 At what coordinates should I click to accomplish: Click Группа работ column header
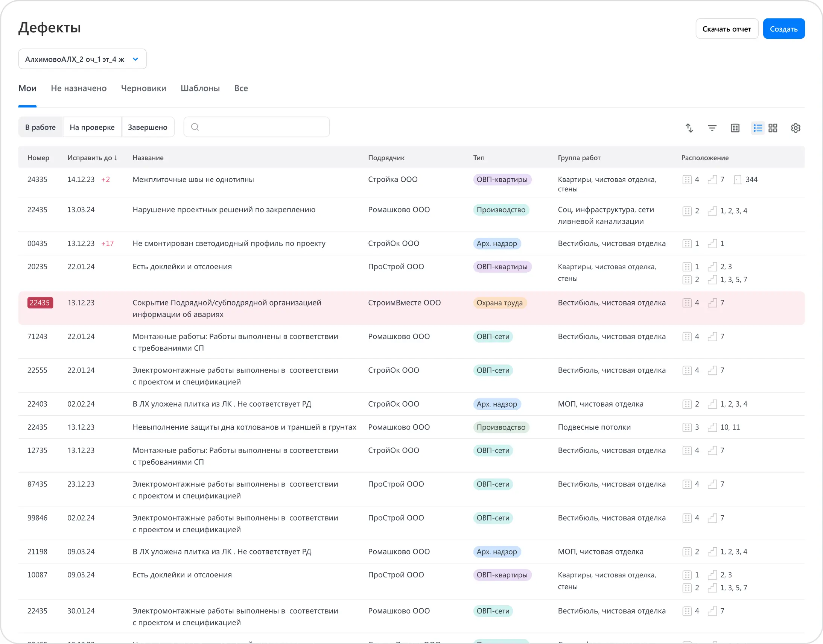click(x=580, y=158)
